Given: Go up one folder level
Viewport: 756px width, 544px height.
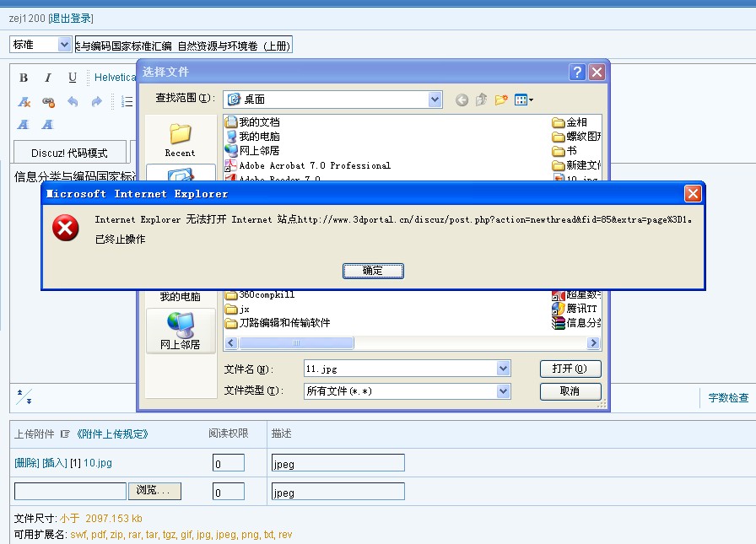Looking at the screenshot, I should [481, 100].
